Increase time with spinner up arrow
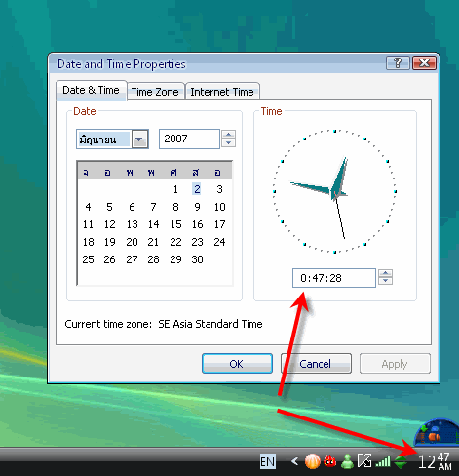 pyautogui.click(x=385, y=273)
